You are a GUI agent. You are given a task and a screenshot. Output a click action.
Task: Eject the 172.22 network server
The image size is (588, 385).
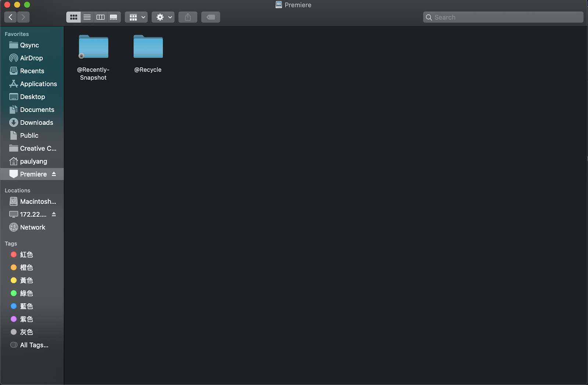click(54, 215)
